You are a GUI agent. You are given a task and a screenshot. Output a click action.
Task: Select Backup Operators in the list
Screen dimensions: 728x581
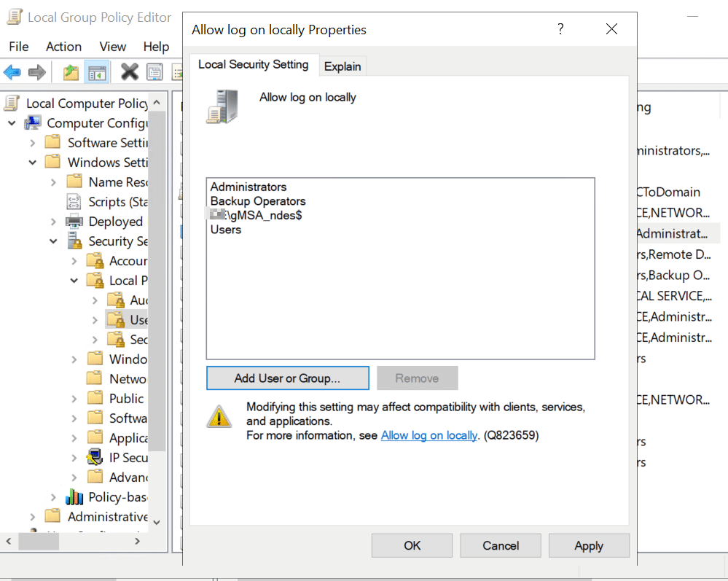(x=257, y=200)
